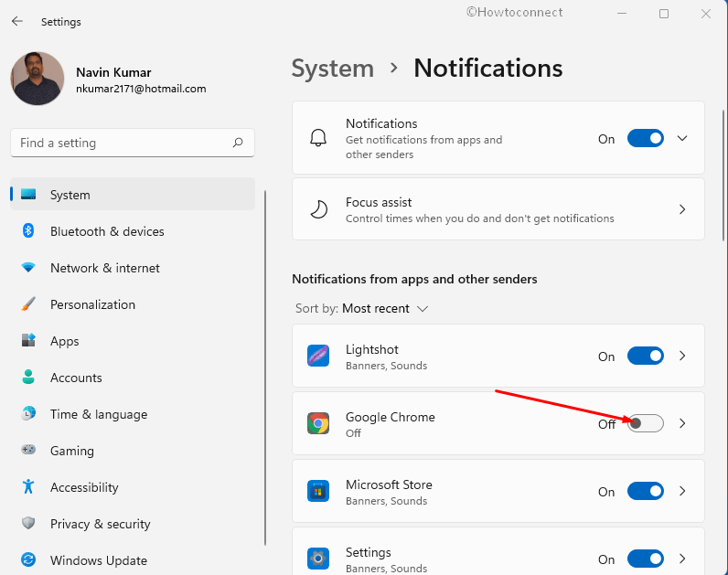Click the Accounts person icon
The height and width of the screenshot is (575, 728).
click(x=28, y=377)
